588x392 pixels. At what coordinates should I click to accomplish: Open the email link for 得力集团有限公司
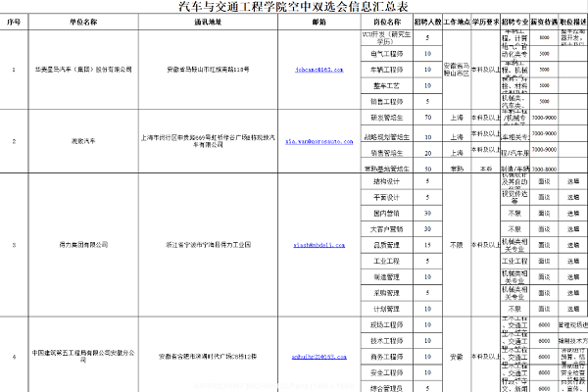click(x=319, y=245)
